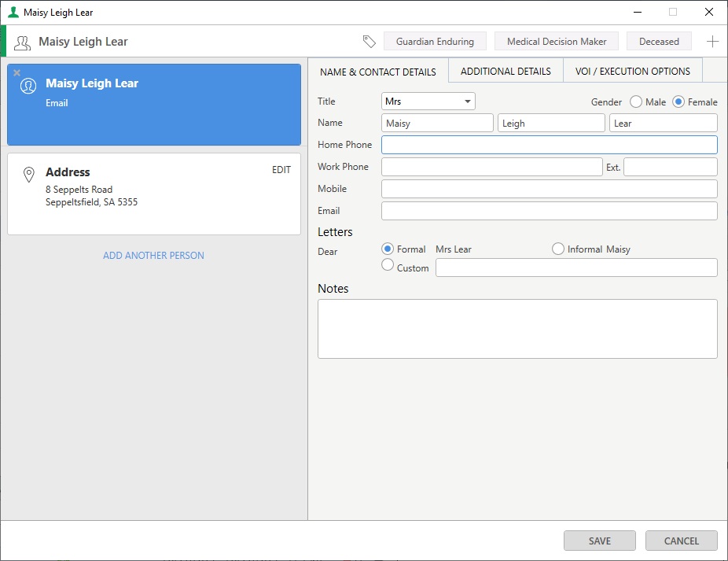Click the green person icon in title bar
Image resolution: width=728 pixels, height=561 pixels.
tap(13, 12)
